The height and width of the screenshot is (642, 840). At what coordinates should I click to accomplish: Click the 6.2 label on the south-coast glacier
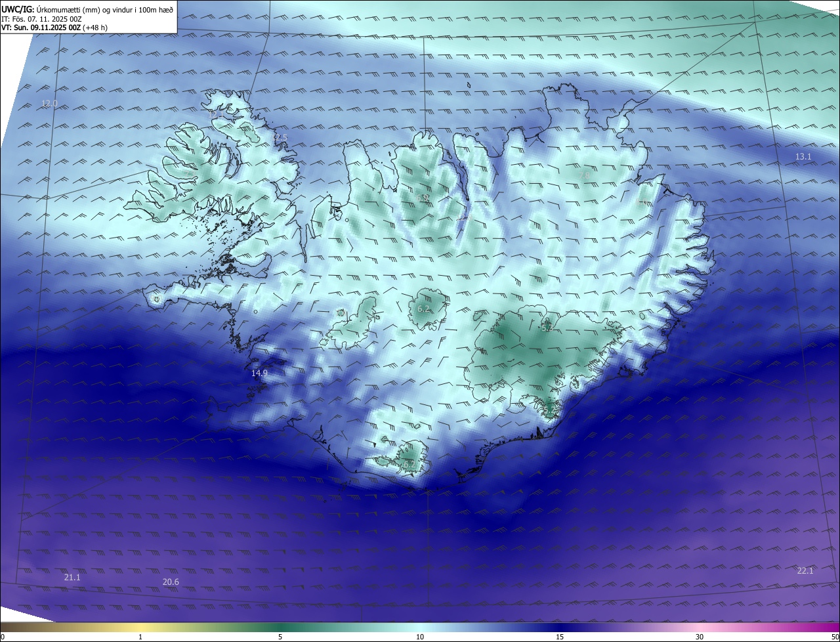[408, 464]
